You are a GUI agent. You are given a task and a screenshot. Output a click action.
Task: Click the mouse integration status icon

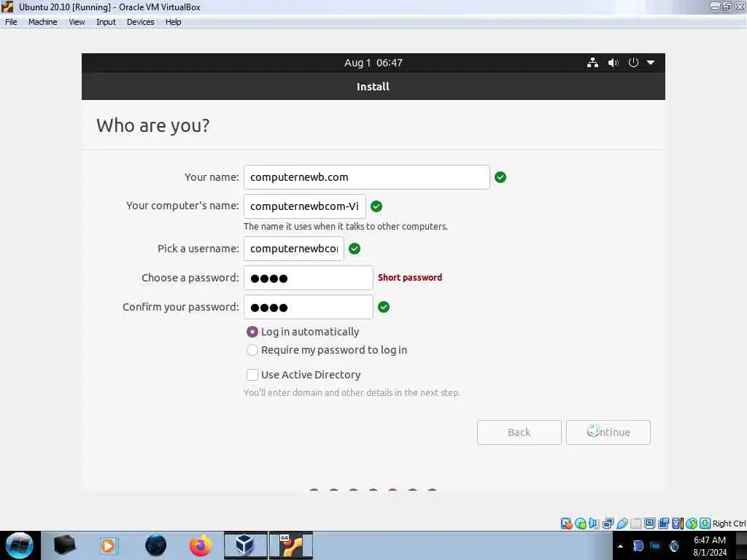[x=692, y=524]
